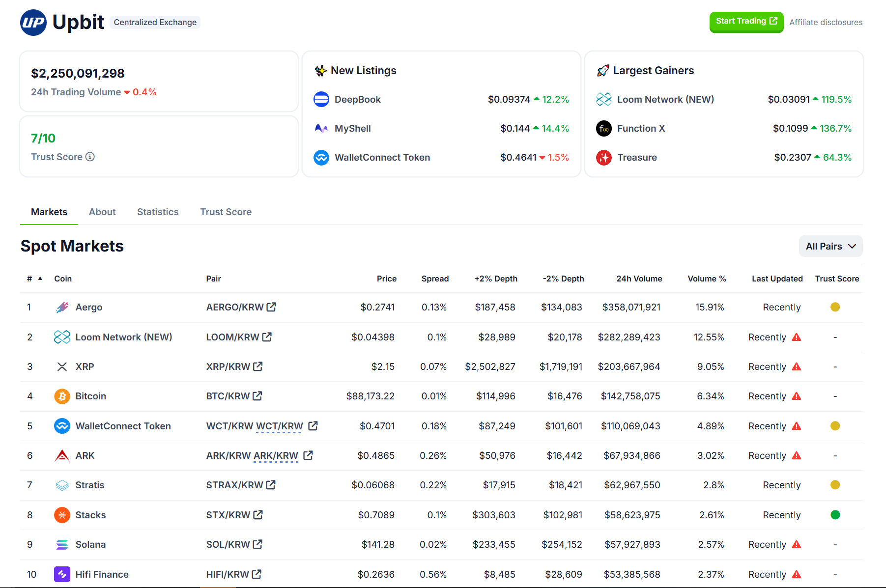886x588 pixels.
Task: Click the Upbit logo icon
Action: click(x=33, y=23)
